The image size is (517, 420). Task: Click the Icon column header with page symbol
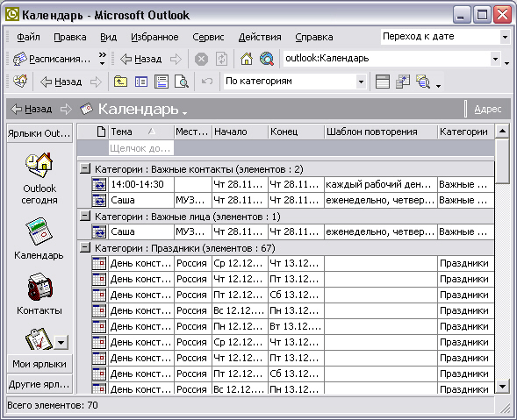[101, 132]
